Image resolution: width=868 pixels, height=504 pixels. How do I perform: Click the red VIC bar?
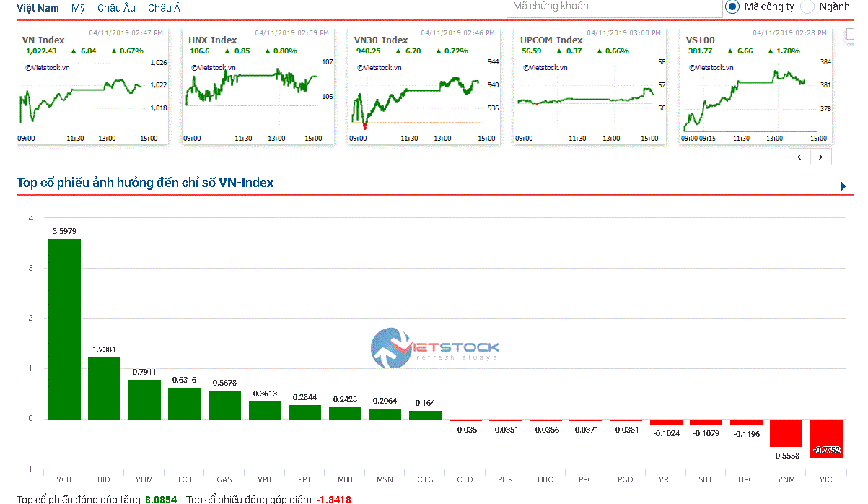(x=825, y=438)
